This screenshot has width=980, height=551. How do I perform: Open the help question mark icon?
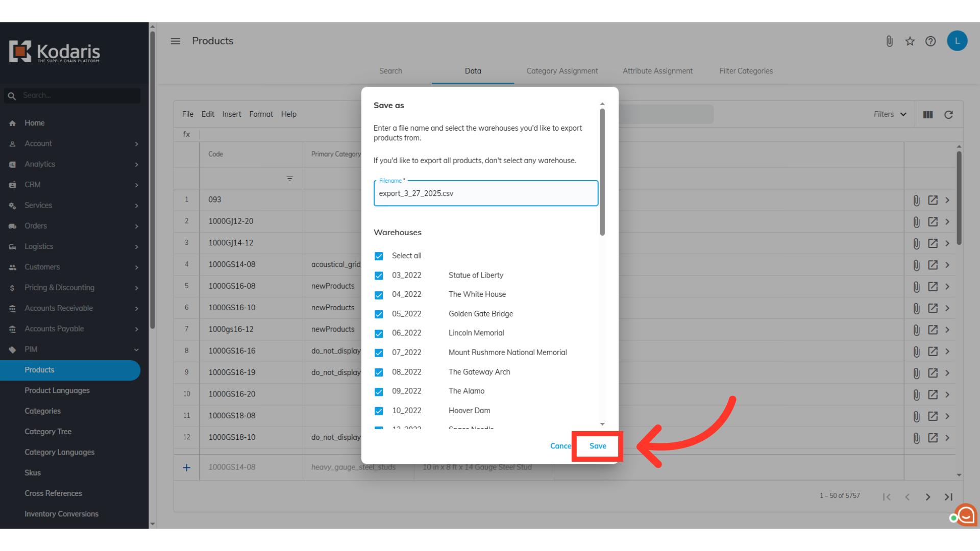tap(930, 41)
